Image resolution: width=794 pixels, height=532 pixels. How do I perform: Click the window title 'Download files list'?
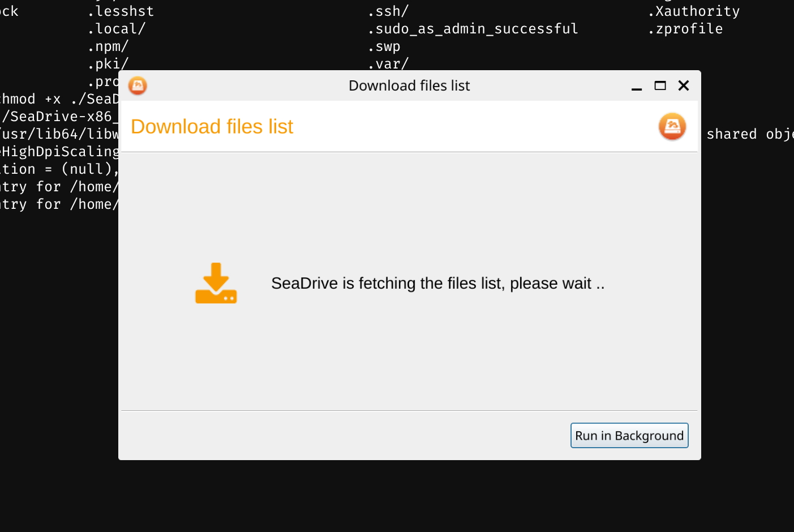click(x=409, y=85)
